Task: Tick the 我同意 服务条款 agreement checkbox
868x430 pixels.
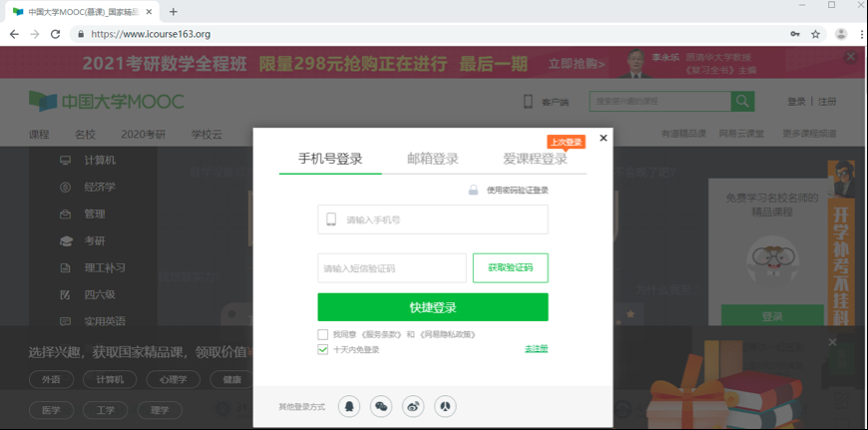Action: click(x=323, y=334)
